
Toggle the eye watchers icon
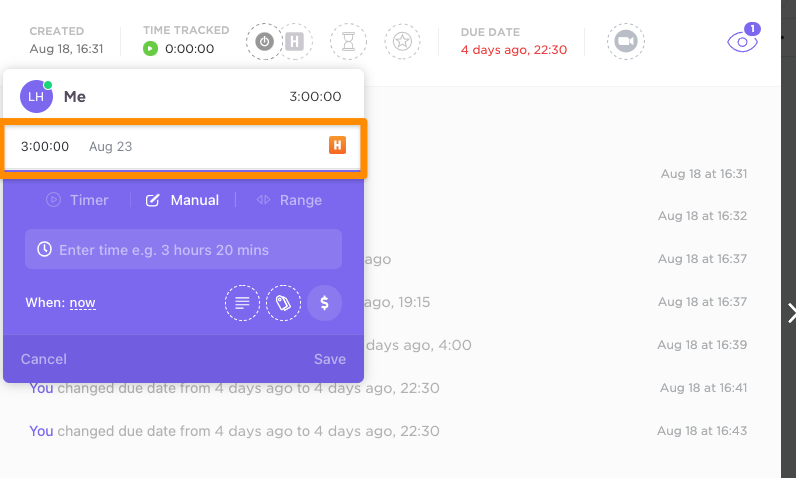[x=743, y=42]
